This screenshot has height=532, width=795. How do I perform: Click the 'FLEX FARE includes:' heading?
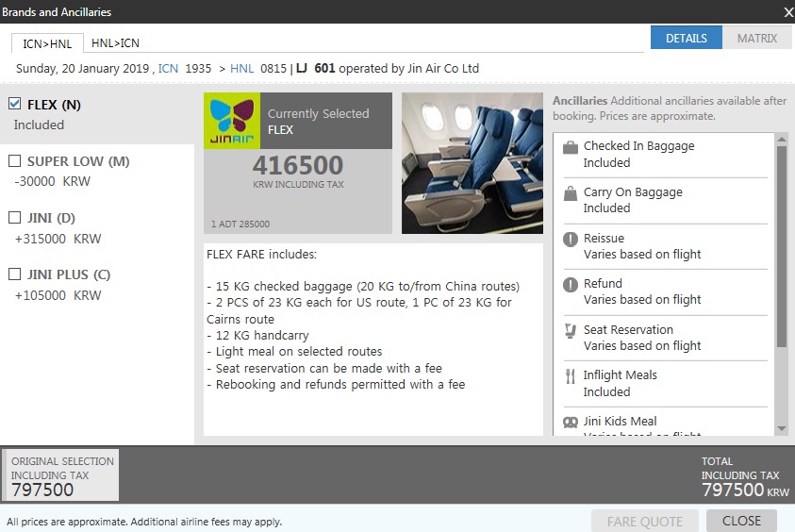point(261,254)
